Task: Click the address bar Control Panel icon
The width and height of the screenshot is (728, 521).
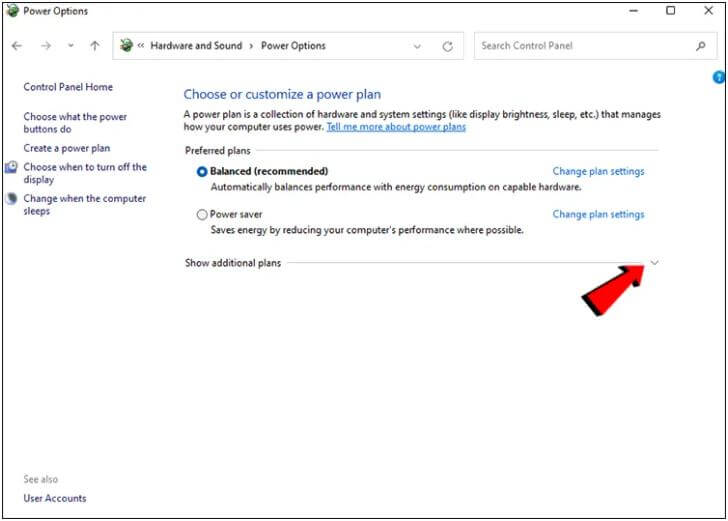Action: 126,46
